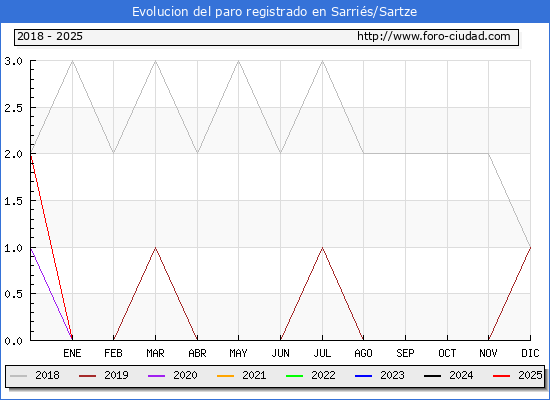Select the 2019 legend label
Screen dimensions: 550x400
coord(116,375)
